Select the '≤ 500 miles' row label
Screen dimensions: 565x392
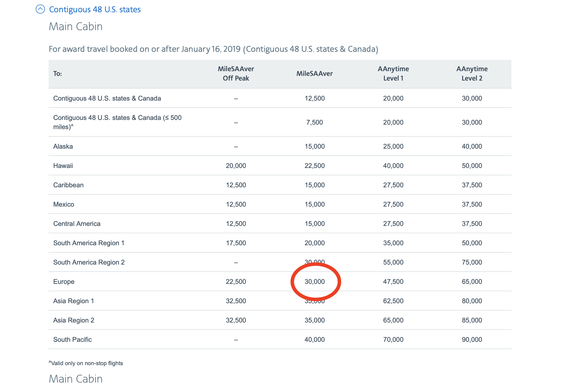click(x=117, y=122)
